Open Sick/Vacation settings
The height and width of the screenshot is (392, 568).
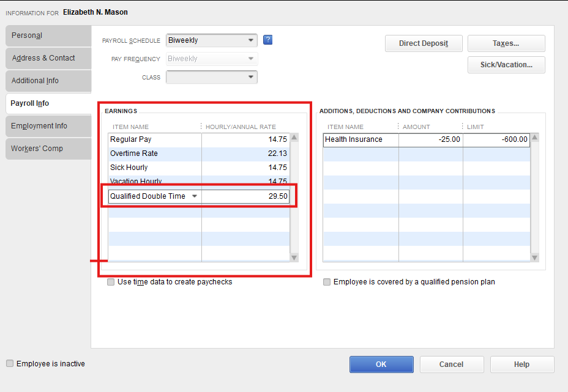pos(506,65)
